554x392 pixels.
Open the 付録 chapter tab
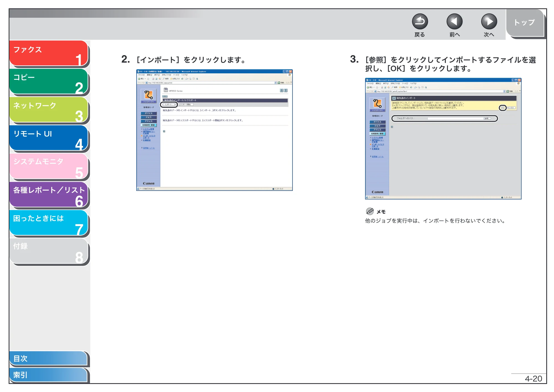[x=49, y=251]
